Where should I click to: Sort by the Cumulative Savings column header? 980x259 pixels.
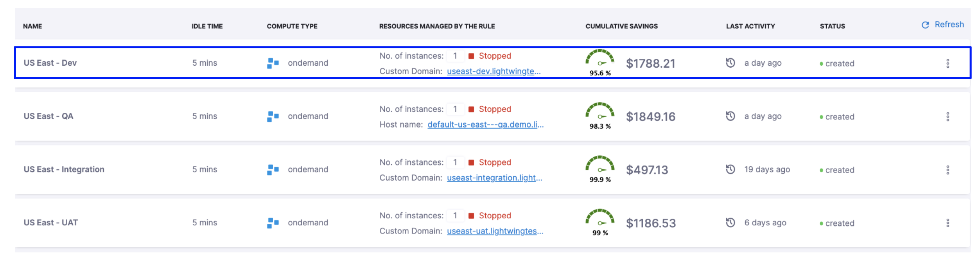click(621, 26)
